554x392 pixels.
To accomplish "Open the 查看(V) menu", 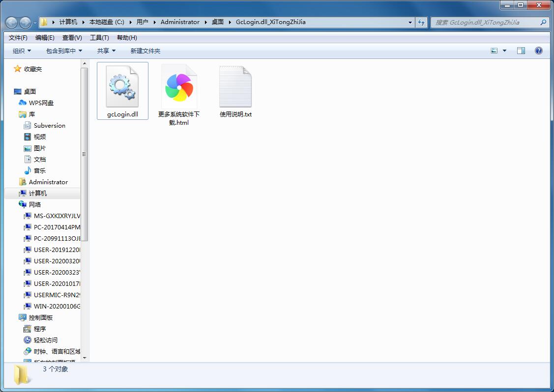I will 72,37.
